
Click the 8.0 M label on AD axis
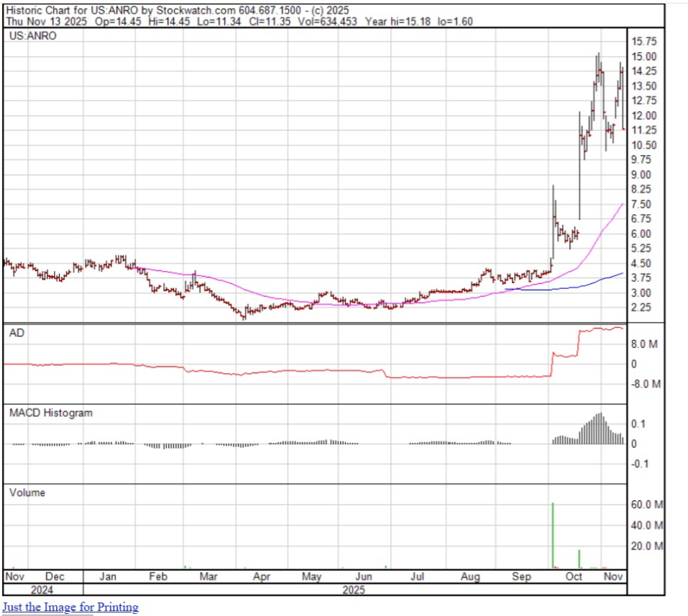coord(643,345)
